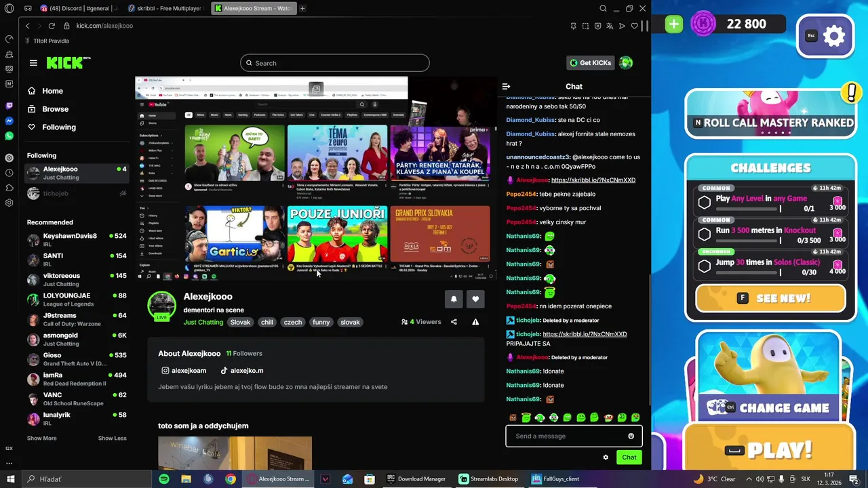Click the pin icon in address bar
Viewport: 868px width, 488px height.
coord(573,26)
